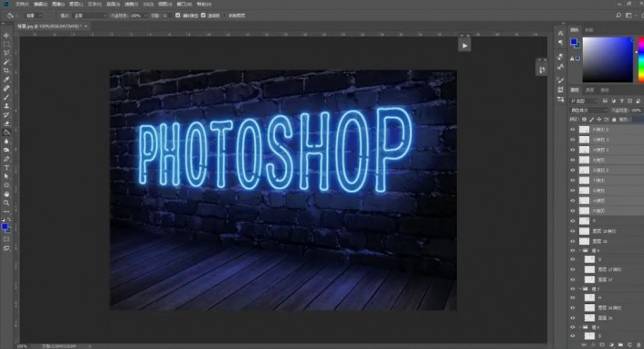The image size is (644, 349).
Task: Switch to the 通道 (Channels) tab
Action: tap(590, 90)
